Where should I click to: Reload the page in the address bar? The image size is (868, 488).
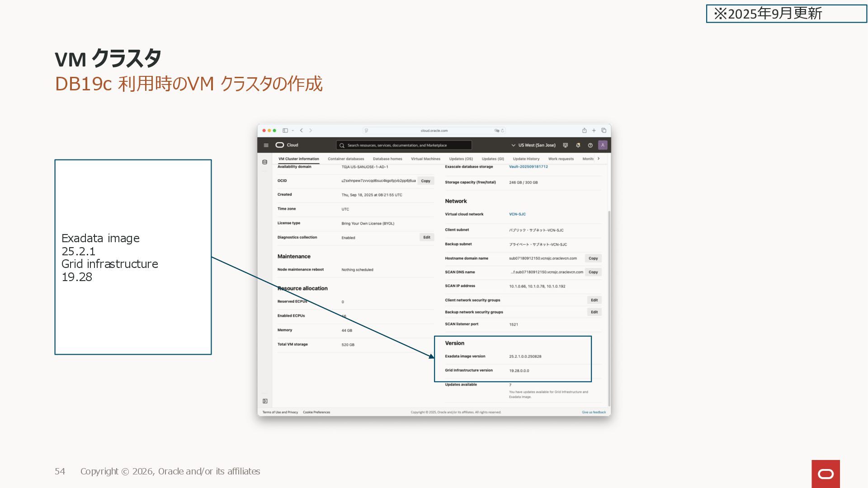(502, 131)
